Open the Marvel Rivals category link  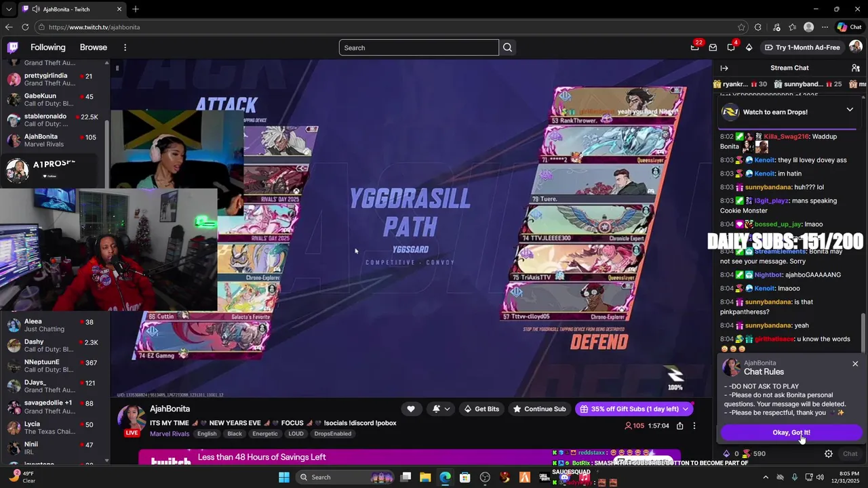click(170, 434)
